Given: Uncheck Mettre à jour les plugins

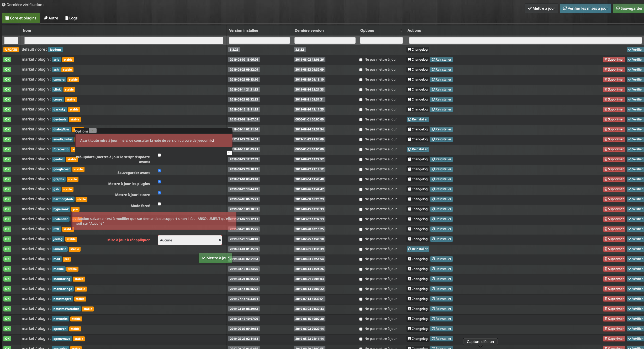Looking at the screenshot, I should click(159, 182).
